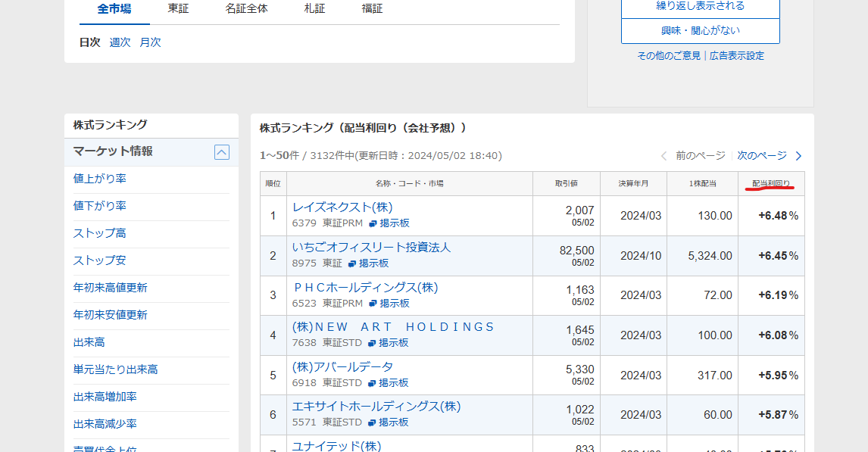Switch to the 東証 tab
The width and height of the screenshot is (868, 452).
coord(178,9)
